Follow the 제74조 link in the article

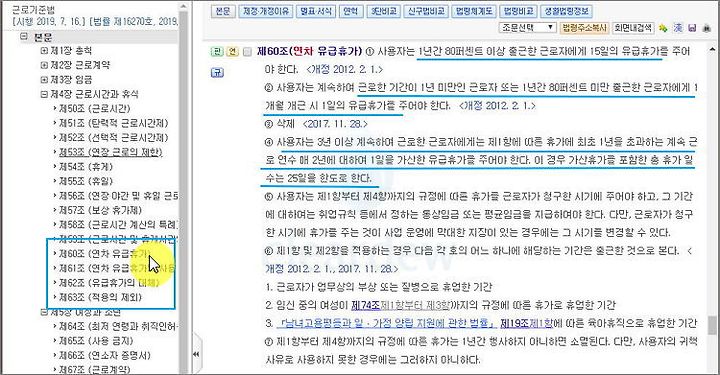coord(365,305)
